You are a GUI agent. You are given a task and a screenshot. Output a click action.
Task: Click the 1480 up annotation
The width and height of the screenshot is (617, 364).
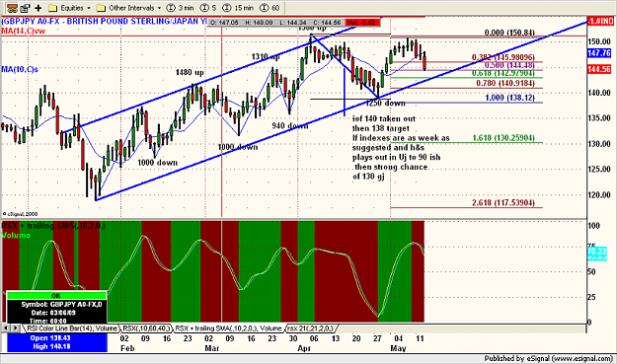[190, 72]
